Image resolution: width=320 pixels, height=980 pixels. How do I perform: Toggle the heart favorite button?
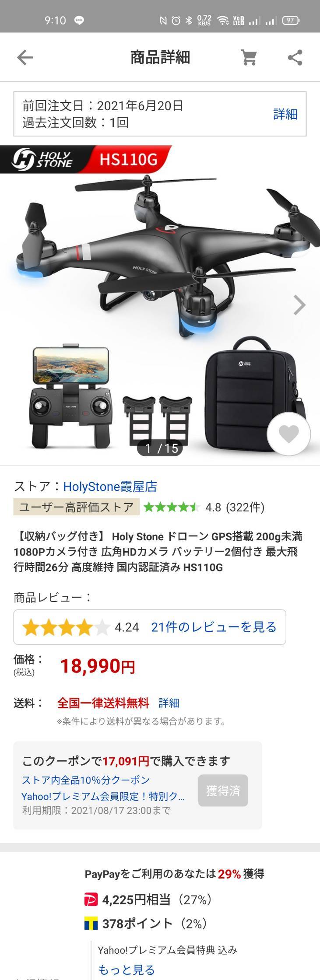coord(288,434)
